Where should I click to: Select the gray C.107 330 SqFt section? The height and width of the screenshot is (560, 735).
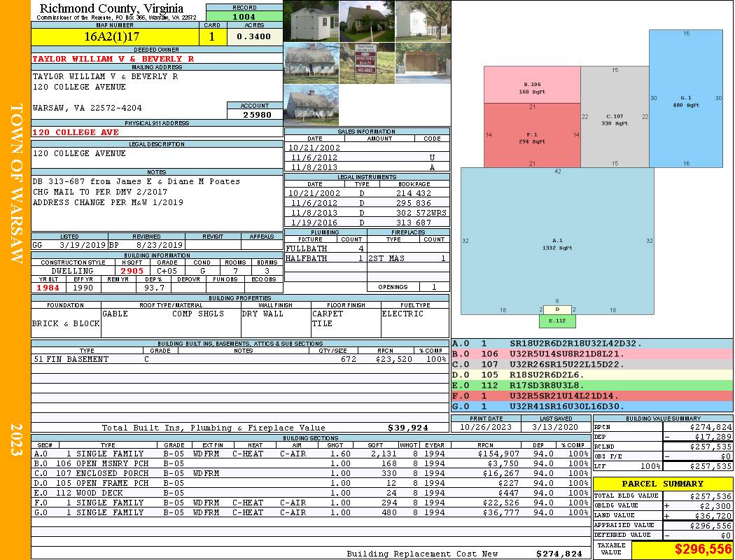point(615,117)
